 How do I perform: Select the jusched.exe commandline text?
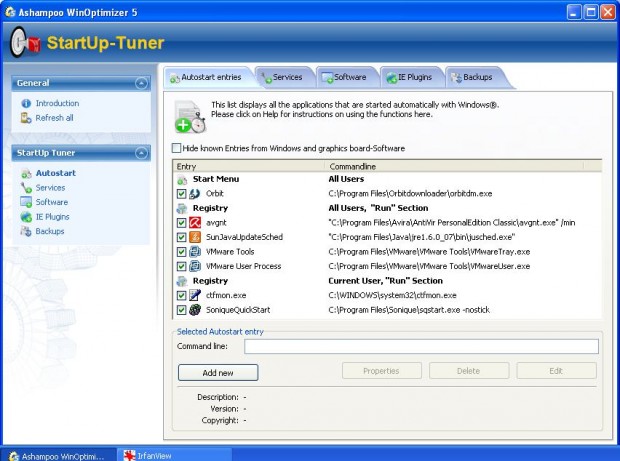click(x=422, y=237)
